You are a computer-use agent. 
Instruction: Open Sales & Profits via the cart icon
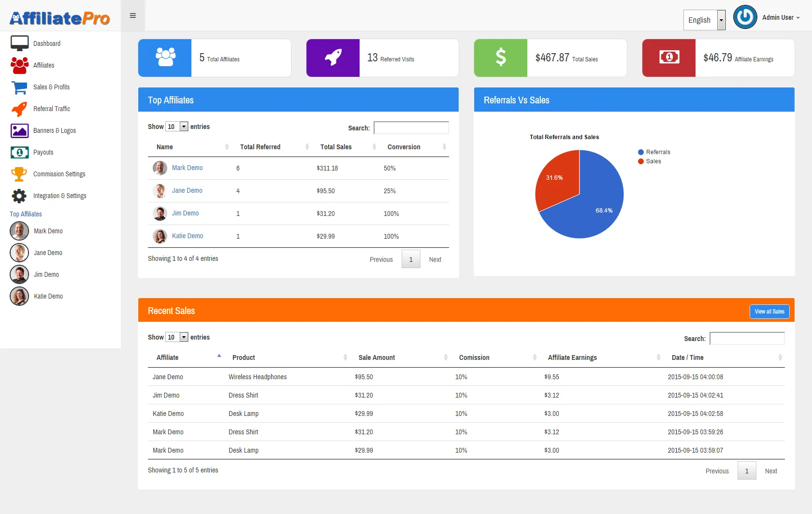[x=19, y=87]
